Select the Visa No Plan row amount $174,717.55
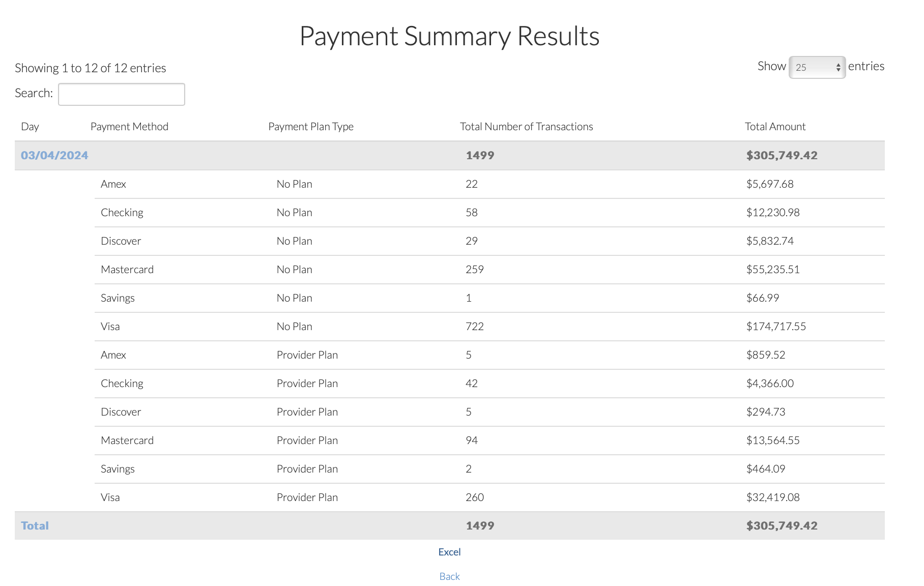Viewport: 924px width, 586px height. tap(775, 327)
